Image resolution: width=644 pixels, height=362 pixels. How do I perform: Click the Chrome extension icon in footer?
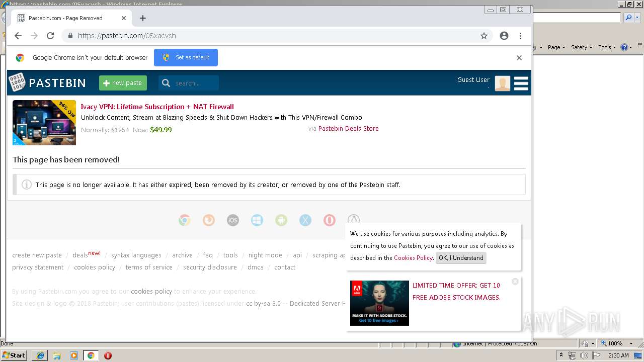click(185, 220)
